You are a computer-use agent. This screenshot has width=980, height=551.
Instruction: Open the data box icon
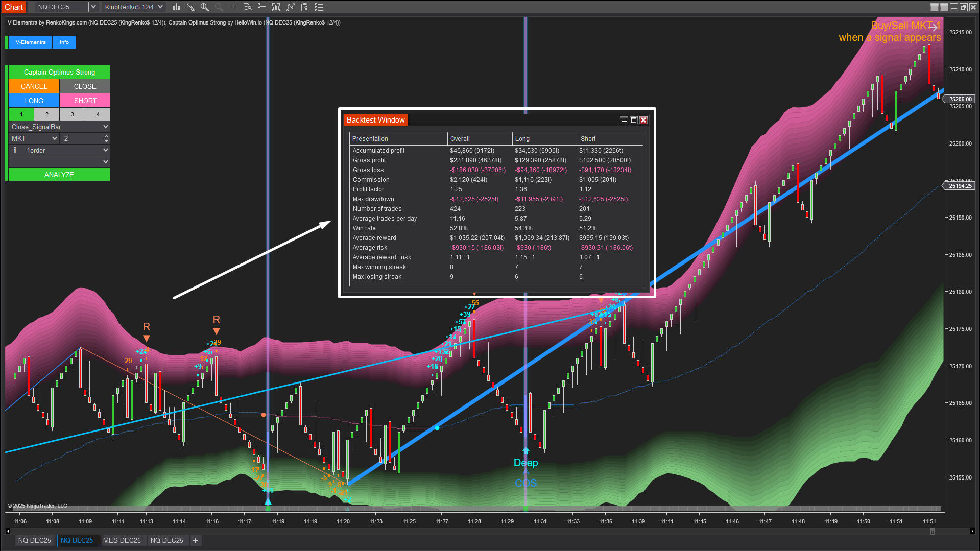click(247, 7)
